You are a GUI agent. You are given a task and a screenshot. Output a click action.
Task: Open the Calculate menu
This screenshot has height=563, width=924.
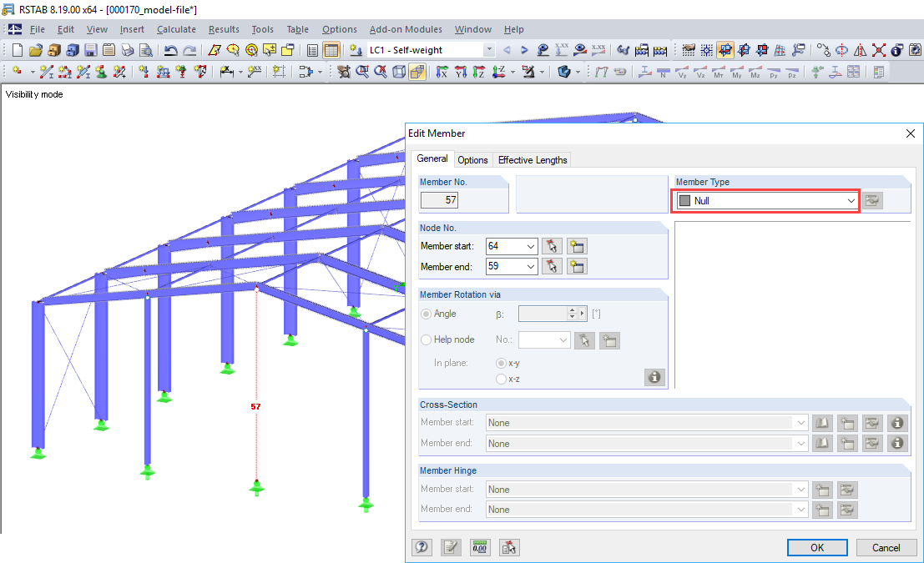coord(176,29)
